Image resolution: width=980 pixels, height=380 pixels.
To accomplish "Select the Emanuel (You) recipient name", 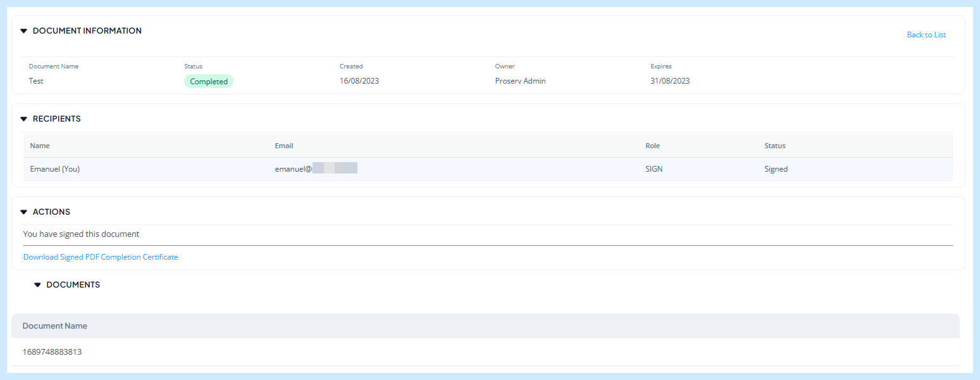I will pos(55,169).
